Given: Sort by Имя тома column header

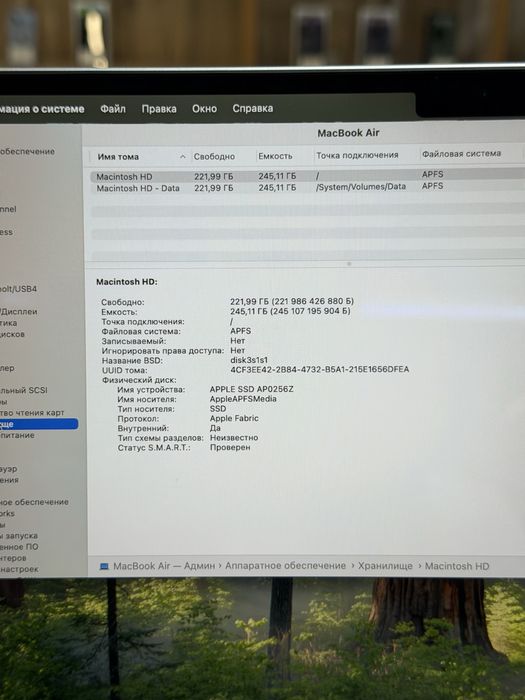Looking at the screenshot, I should (x=118, y=157).
